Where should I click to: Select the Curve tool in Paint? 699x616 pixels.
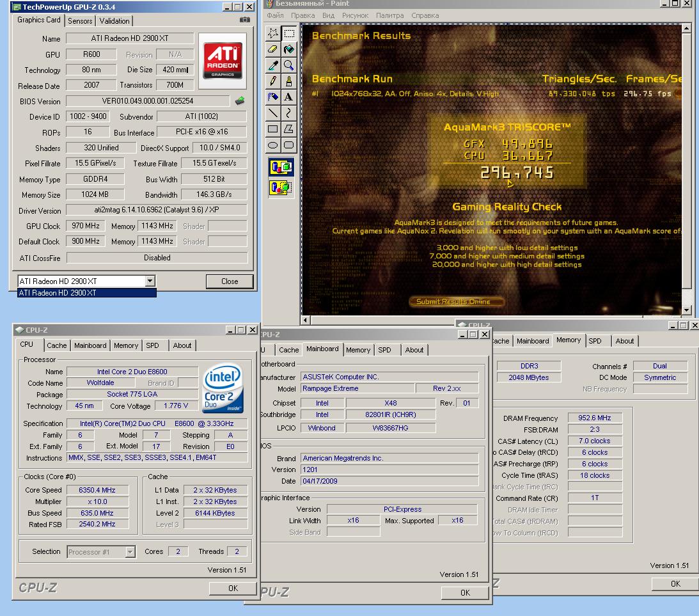(x=289, y=113)
